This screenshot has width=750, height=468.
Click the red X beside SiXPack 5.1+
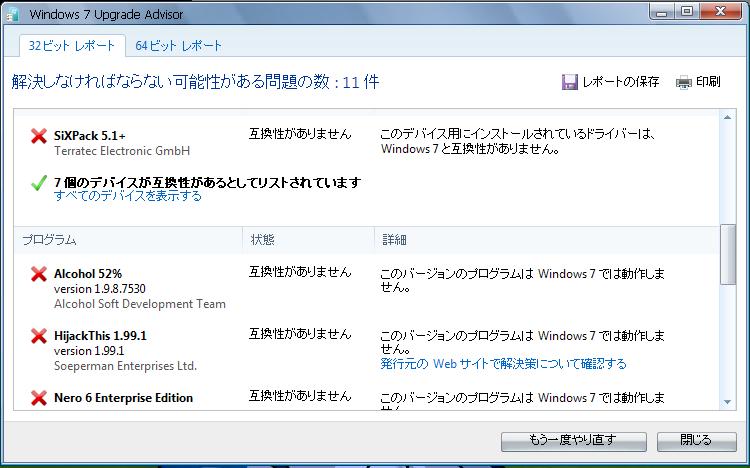click(39, 136)
